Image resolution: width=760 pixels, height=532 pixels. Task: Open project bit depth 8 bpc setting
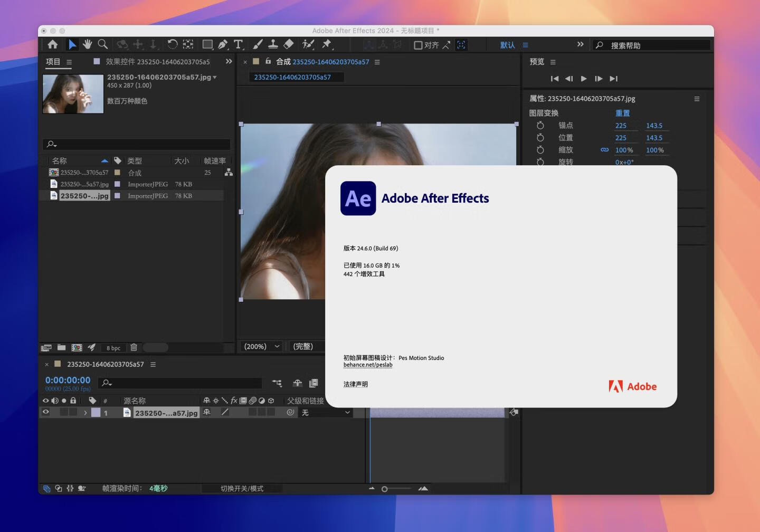(113, 348)
